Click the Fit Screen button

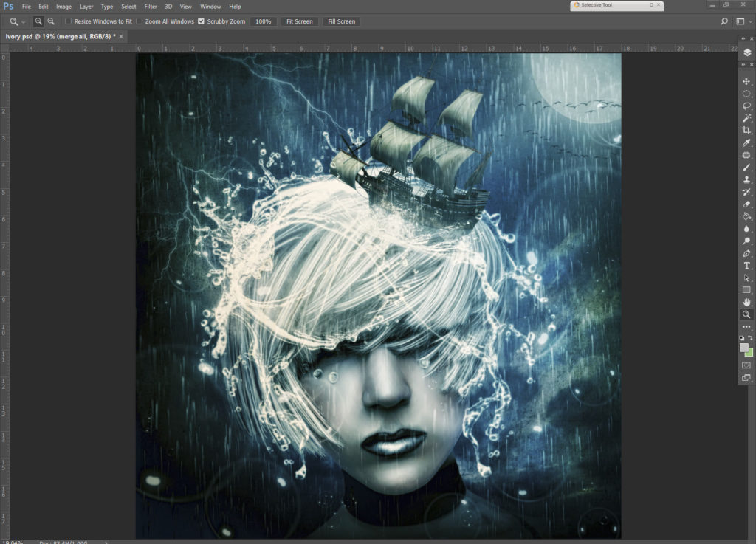coord(299,21)
